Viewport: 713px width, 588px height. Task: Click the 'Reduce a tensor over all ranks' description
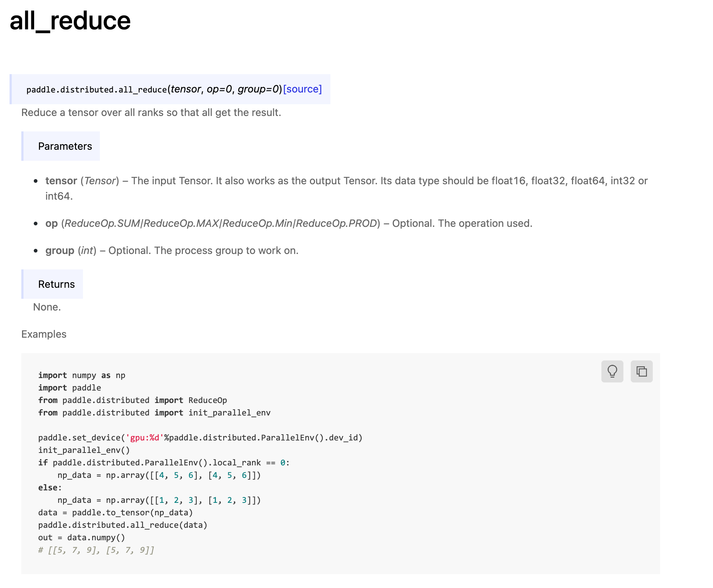click(151, 112)
